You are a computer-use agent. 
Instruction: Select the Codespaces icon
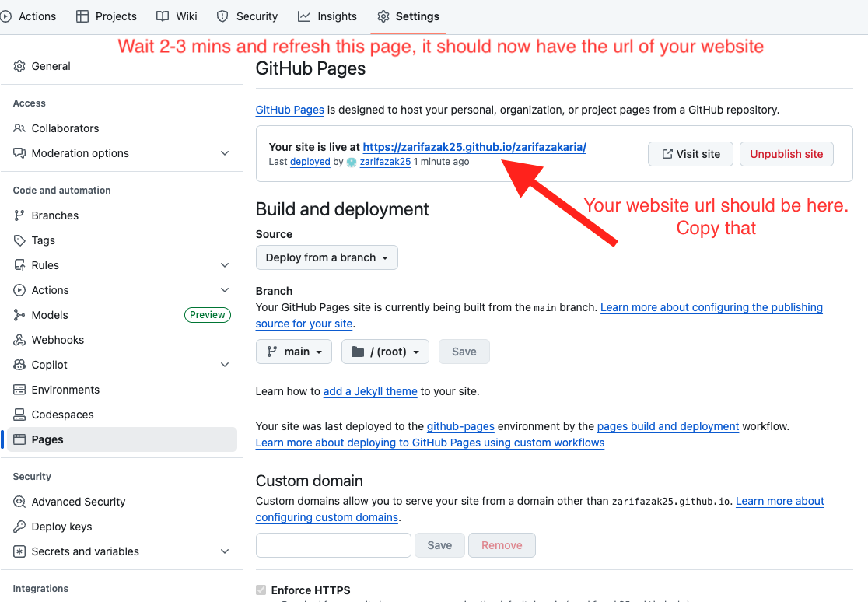tap(19, 415)
